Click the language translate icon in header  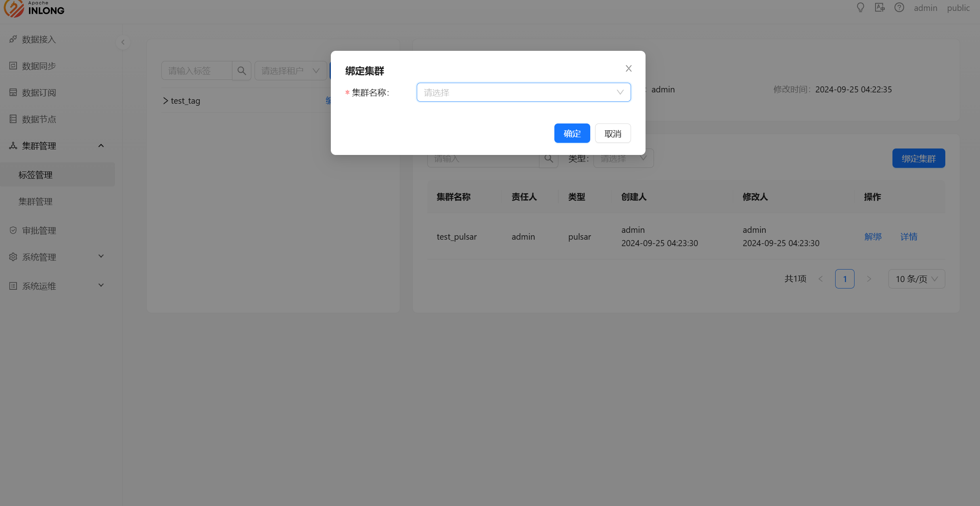point(880,8)
